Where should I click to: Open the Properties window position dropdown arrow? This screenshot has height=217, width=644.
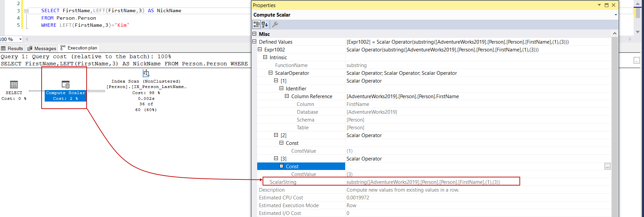coord(599,5)
